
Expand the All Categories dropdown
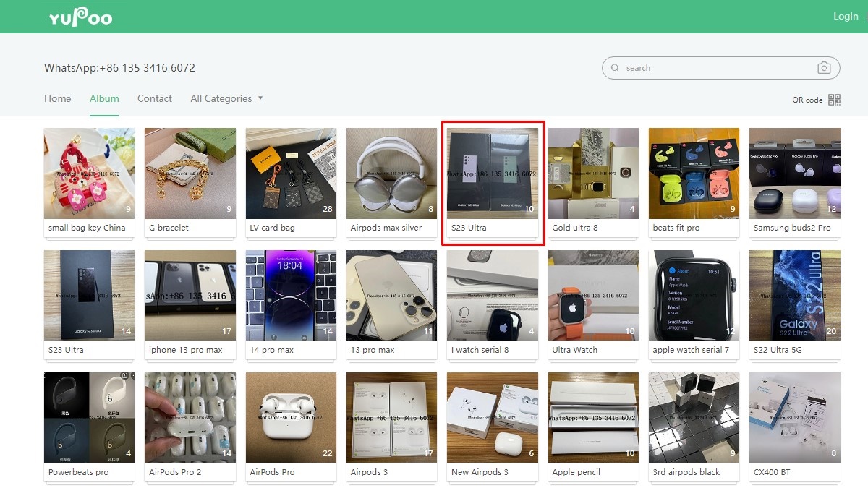pyautogui.click(x=226, y=99)
